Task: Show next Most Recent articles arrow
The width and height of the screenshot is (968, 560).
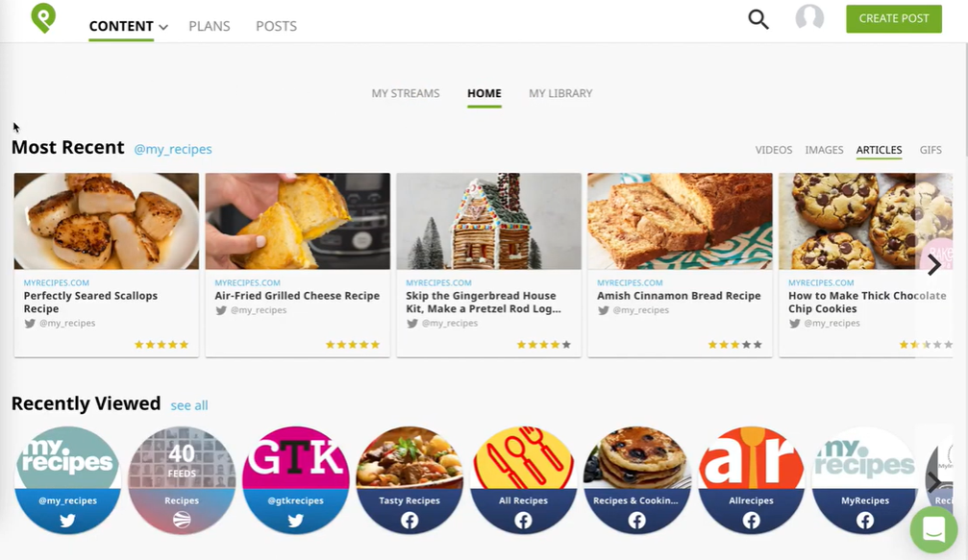Action: coord(933,266)
